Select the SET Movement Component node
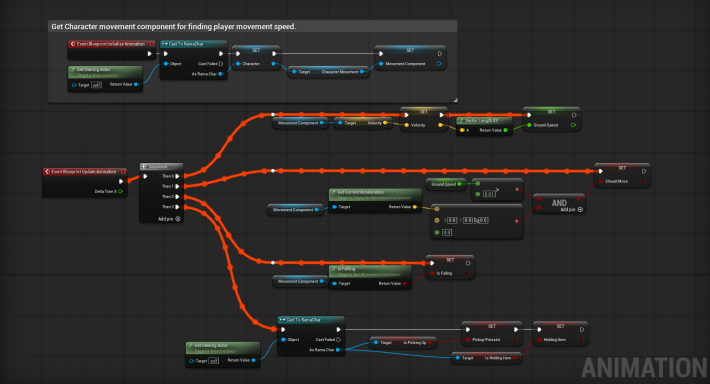Image resolution: width=710 pixels, height=384 pixels. coord(410,57)
